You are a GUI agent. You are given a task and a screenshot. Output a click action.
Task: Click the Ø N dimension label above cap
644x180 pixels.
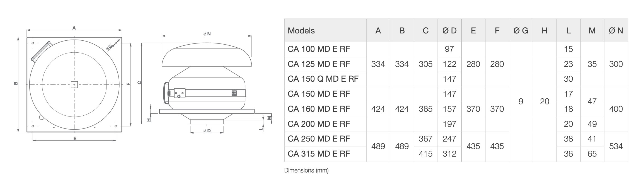(x=207, y=34)
